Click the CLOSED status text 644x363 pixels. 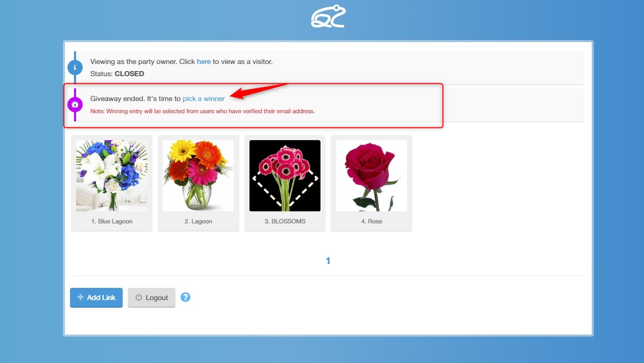129,74
